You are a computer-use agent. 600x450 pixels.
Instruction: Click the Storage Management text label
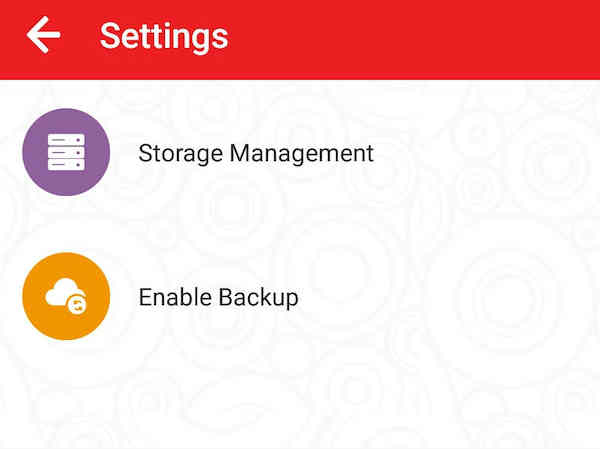255,153
